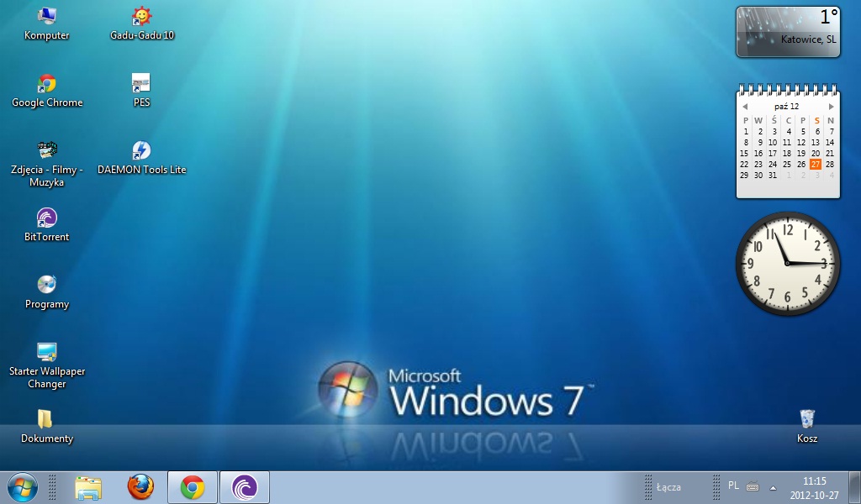The width and height of the screenshot is (861, 504).
Task: Click the taskbar clock showing 11:15
Action: pyautogui.click(x=814, y=487)
